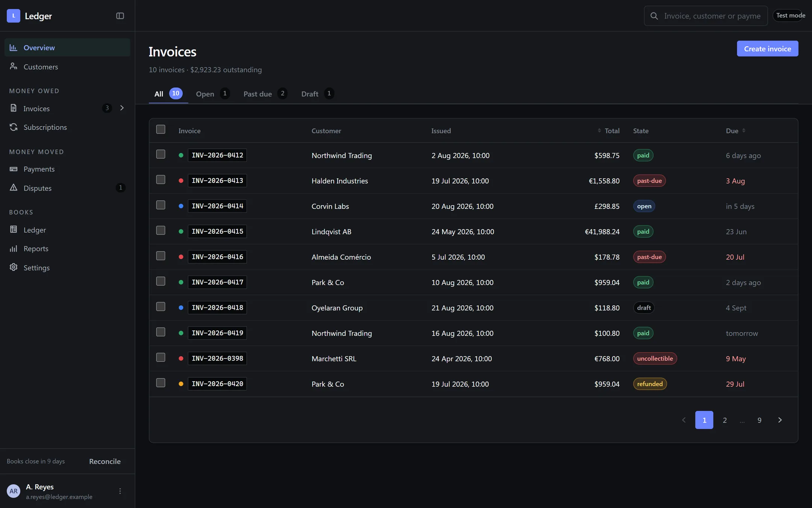Screen dimensions: 812x508
Task: Click the Payments card icon
Action: (14, 169)
